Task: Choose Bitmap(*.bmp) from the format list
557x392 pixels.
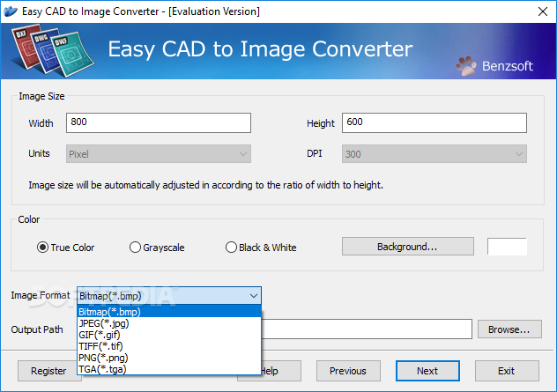Action: click(x=169, y=312)
